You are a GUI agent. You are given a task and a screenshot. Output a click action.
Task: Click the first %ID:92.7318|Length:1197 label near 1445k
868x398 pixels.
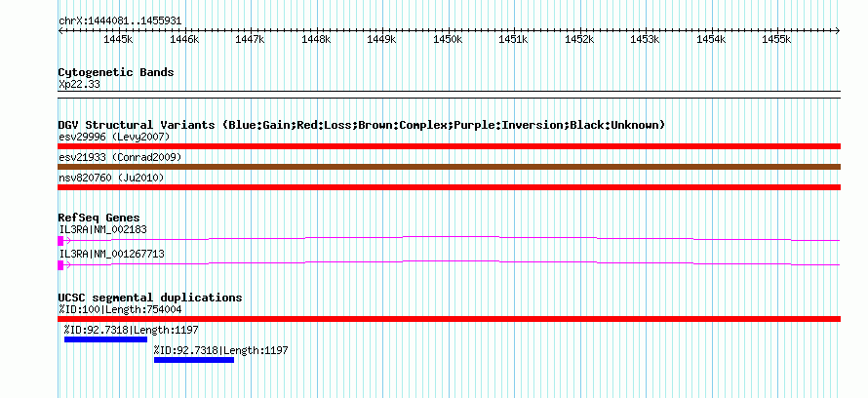coord(132,331)
